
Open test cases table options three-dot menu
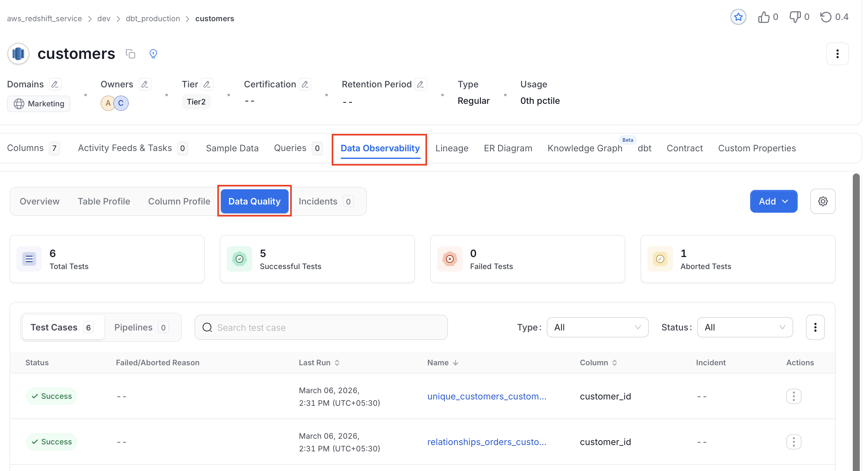(x=815, y=327)
